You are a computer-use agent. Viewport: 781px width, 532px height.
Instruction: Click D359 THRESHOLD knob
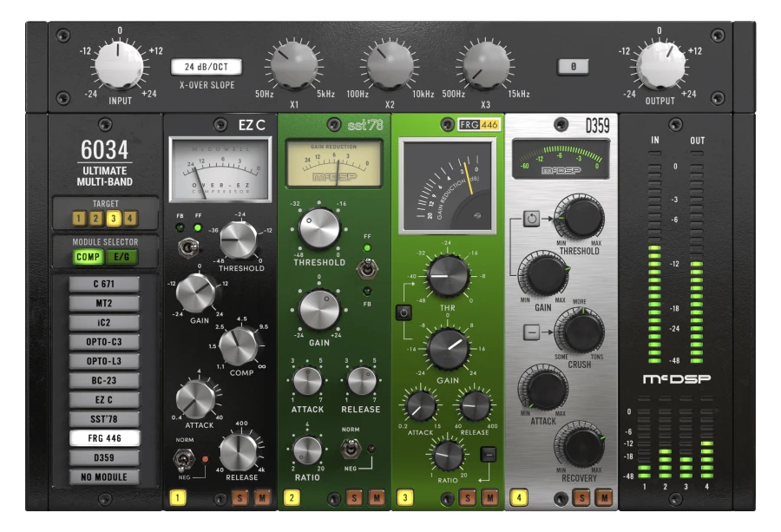point(581,217)
